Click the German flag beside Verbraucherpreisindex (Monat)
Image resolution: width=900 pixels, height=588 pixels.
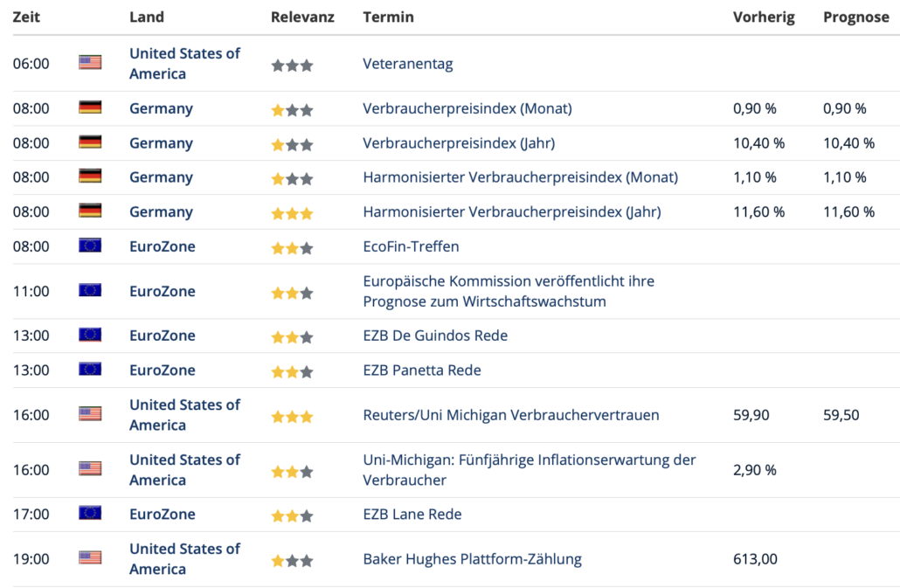tap(90, 107)
